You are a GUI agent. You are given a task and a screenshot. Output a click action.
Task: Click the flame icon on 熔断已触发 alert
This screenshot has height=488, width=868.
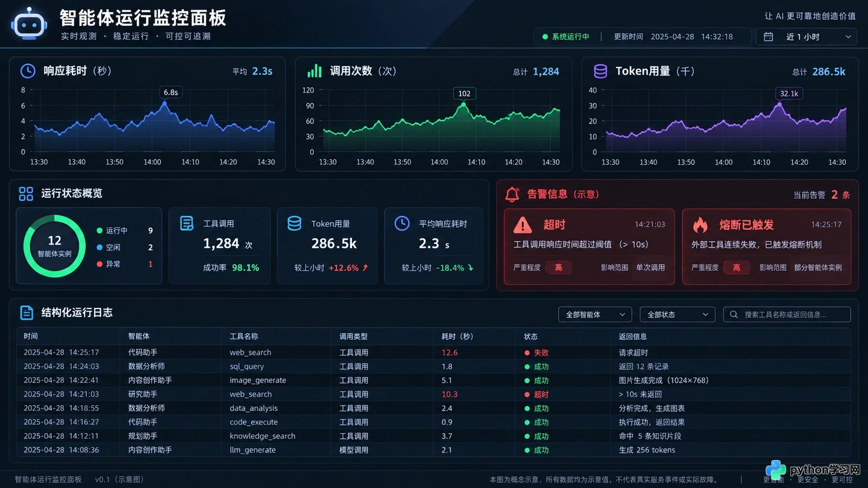click(700, 225)
